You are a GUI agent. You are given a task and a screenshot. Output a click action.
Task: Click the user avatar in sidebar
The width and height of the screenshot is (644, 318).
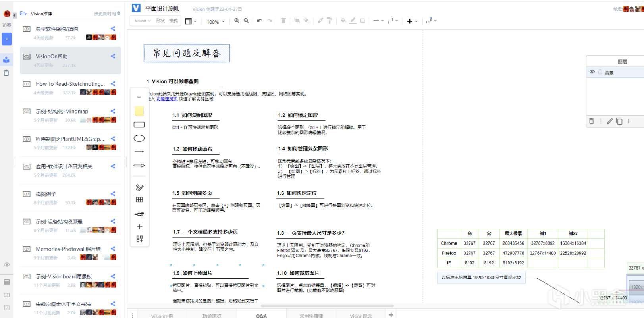tap(7, 14)
